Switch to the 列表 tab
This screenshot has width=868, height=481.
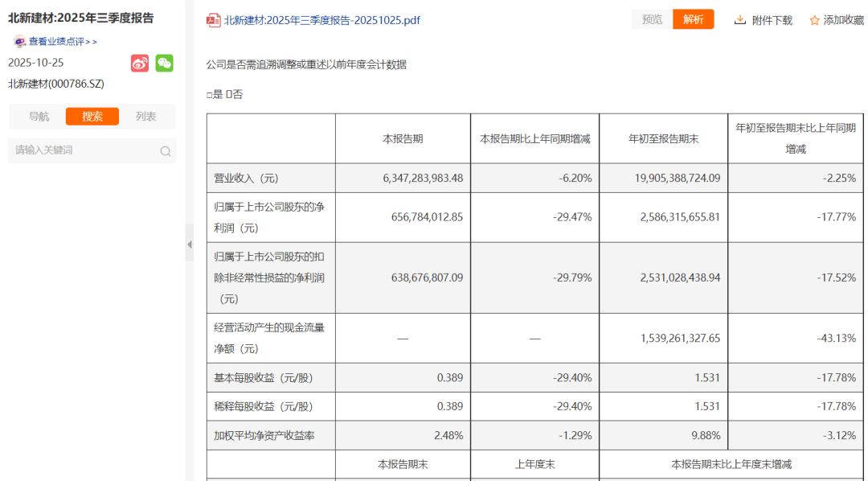click(146, 117)
